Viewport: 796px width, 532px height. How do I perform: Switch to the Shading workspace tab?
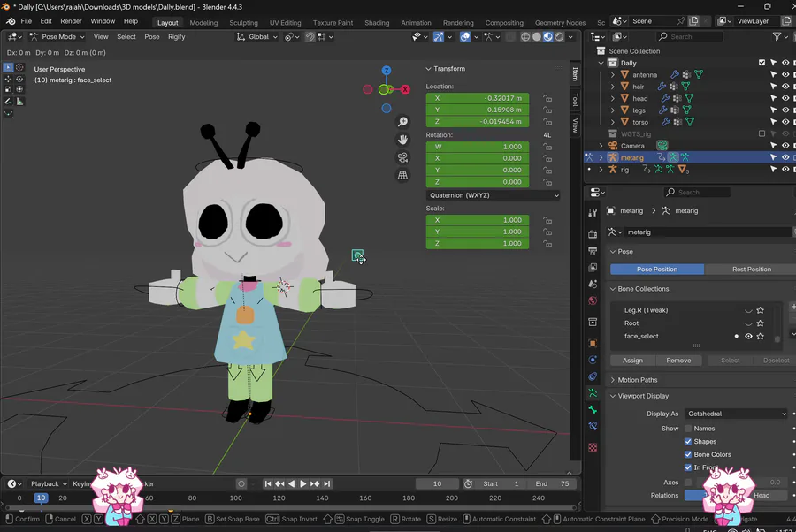point(377,23)
